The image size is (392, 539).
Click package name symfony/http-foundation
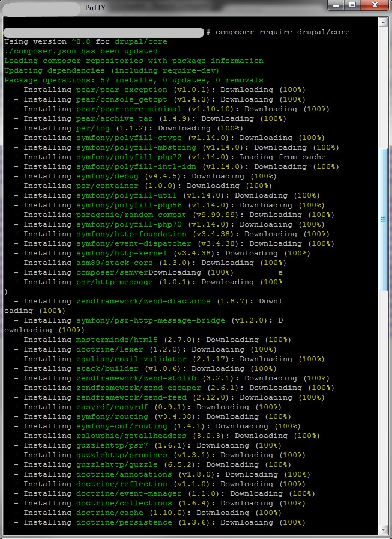131,234
